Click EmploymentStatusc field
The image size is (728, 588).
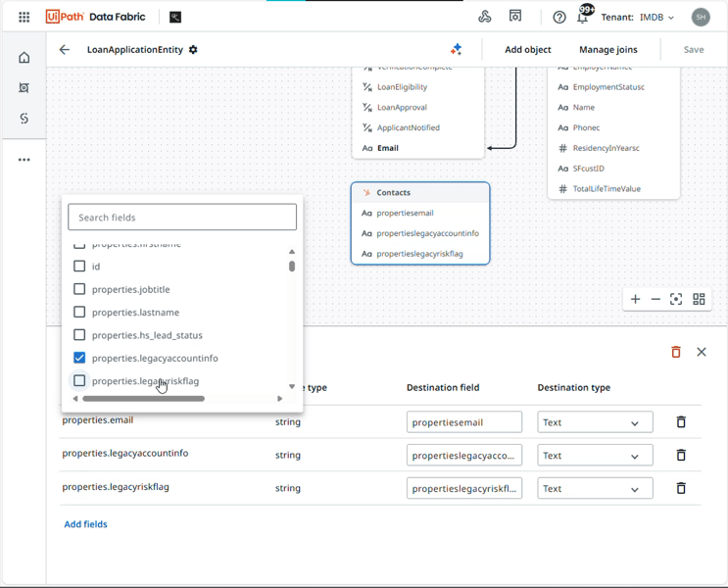point(608,87)
